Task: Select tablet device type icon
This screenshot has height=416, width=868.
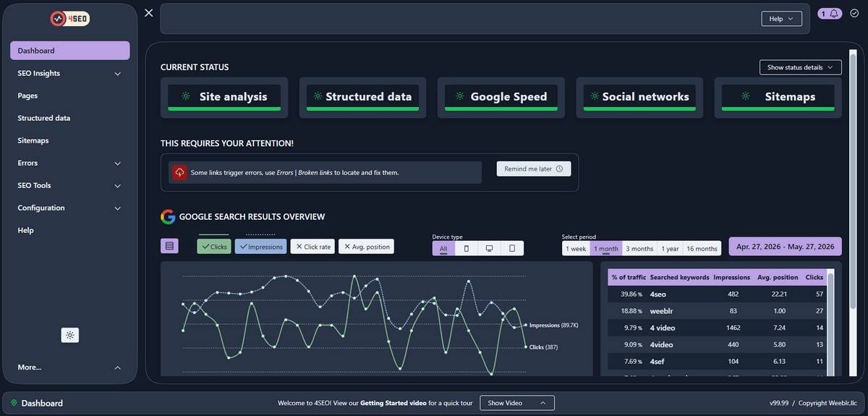Action: pyautogui.click(x=512, y=248)
